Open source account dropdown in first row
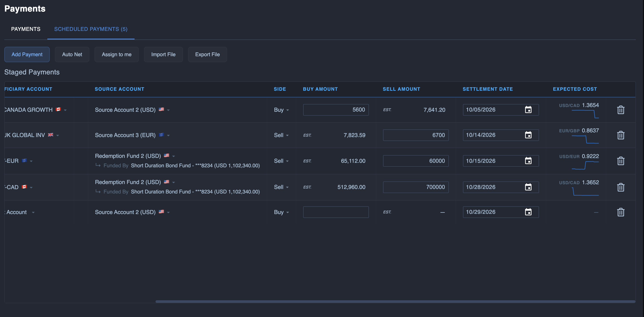 pyautogui.click(x=168, y=110)
